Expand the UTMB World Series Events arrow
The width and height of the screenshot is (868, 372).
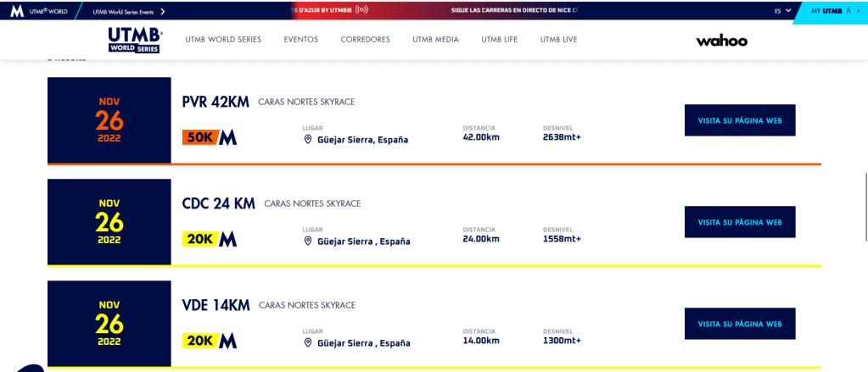coord(162,11)
